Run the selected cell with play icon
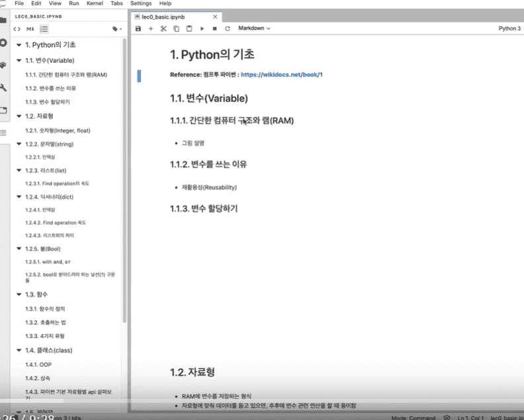Viewport: 524px width, 420px height. [202, 28]
